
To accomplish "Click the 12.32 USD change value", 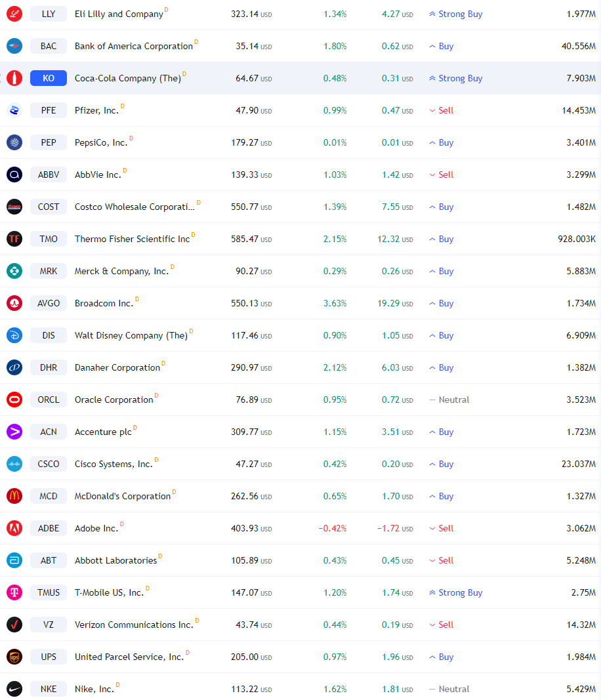I will (395, 239).
